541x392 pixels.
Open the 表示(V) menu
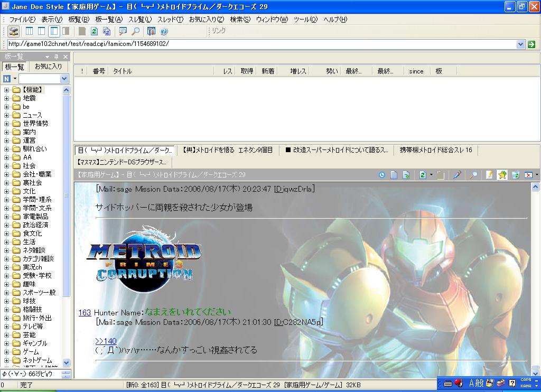[52, 20]
